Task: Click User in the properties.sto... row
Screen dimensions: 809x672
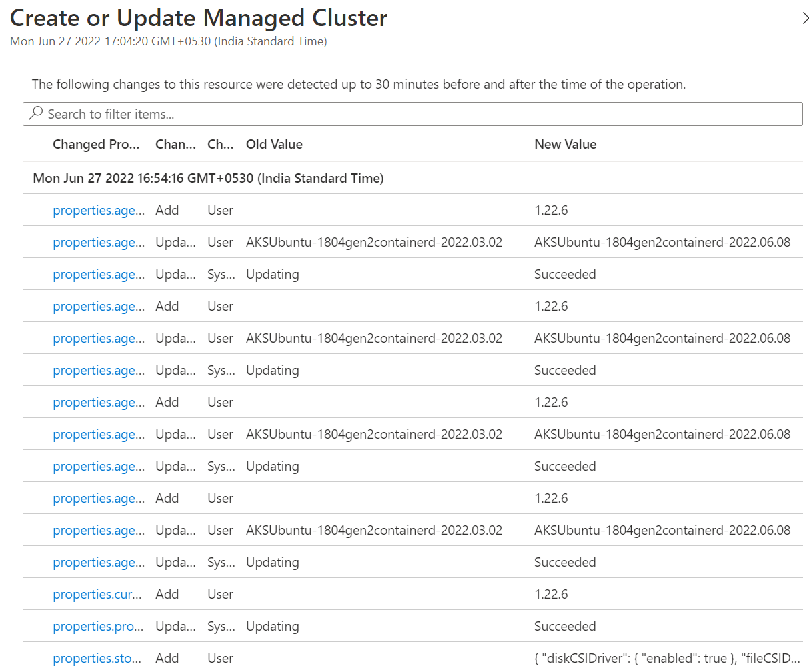Action: pos(220,658)
